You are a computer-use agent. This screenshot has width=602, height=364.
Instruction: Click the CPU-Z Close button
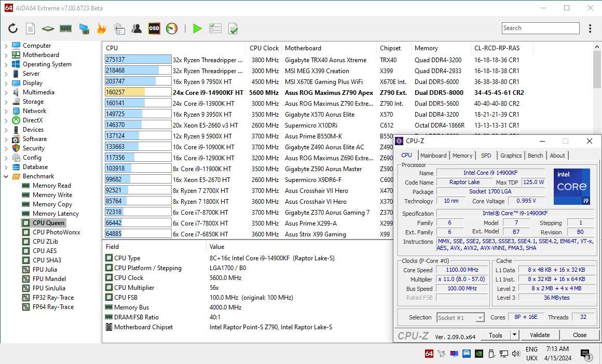pyautogui.click(x=579, y=335)
